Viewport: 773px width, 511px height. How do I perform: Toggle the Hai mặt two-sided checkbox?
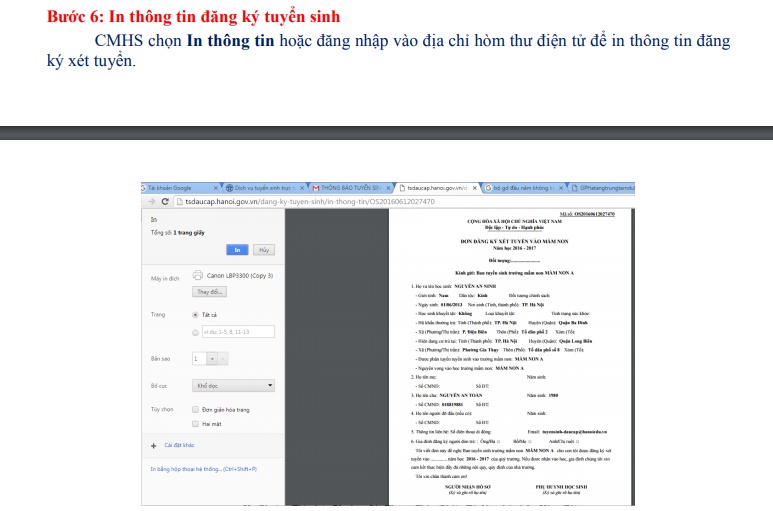(195, 424)
